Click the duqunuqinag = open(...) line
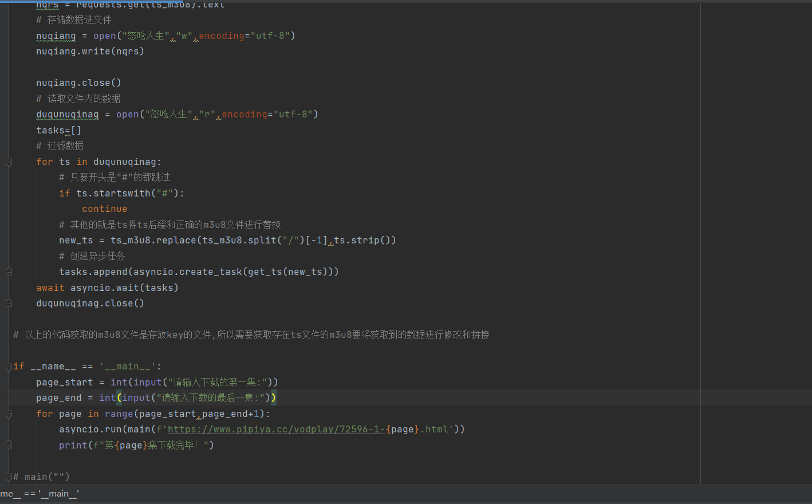812x504 pixels. (x=177, y=115)
